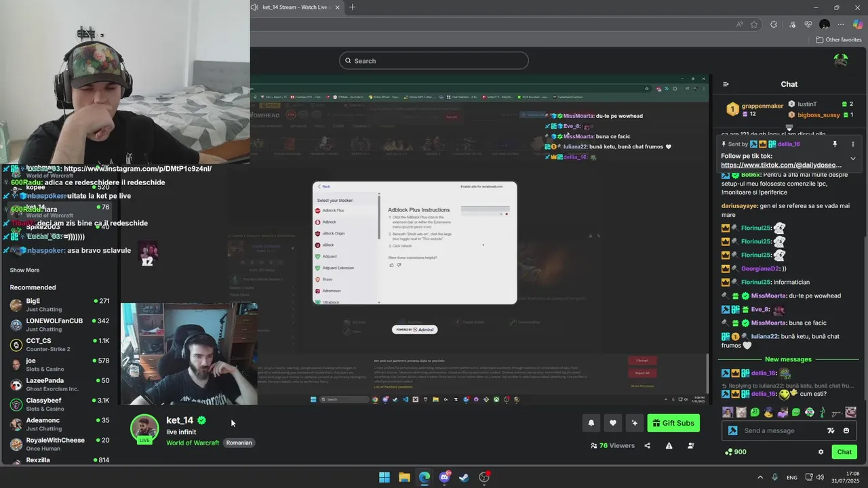Open LONEWOLFanCUB recommended channel
This screenshot has height=488, width=868.
click(60, 325)
